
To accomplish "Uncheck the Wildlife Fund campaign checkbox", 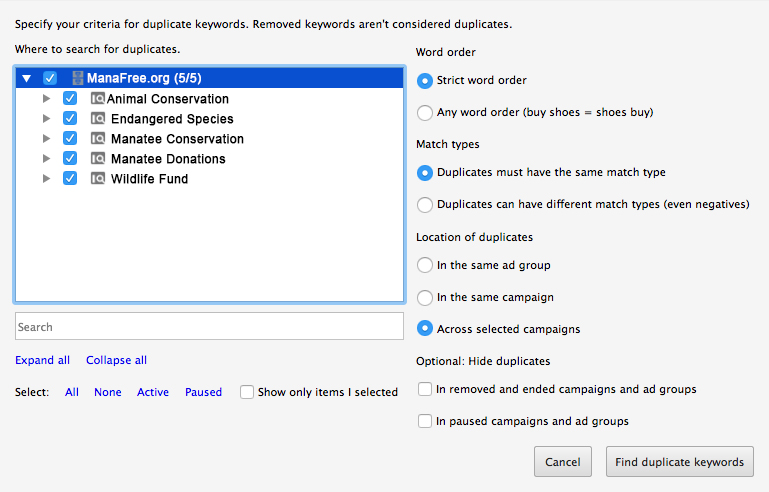I will click(x=70, y=178).
